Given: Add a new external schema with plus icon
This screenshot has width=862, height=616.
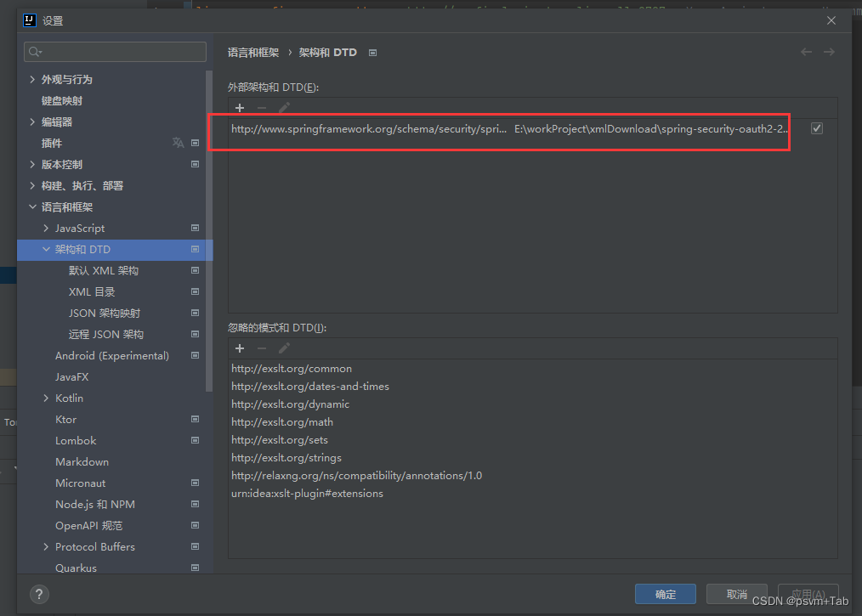Looking at the screenshot, I should tap(240, 108).
